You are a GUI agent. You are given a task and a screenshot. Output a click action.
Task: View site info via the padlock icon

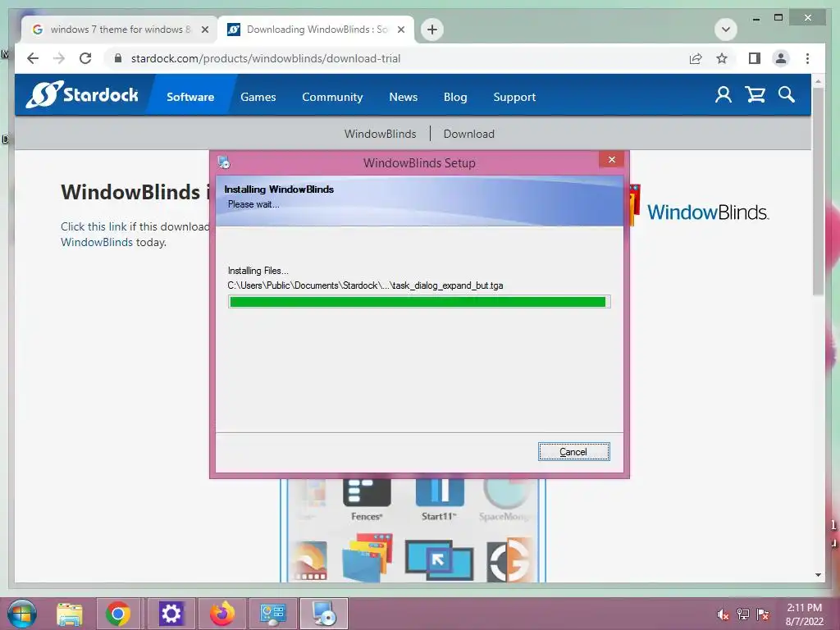point(118,58)
